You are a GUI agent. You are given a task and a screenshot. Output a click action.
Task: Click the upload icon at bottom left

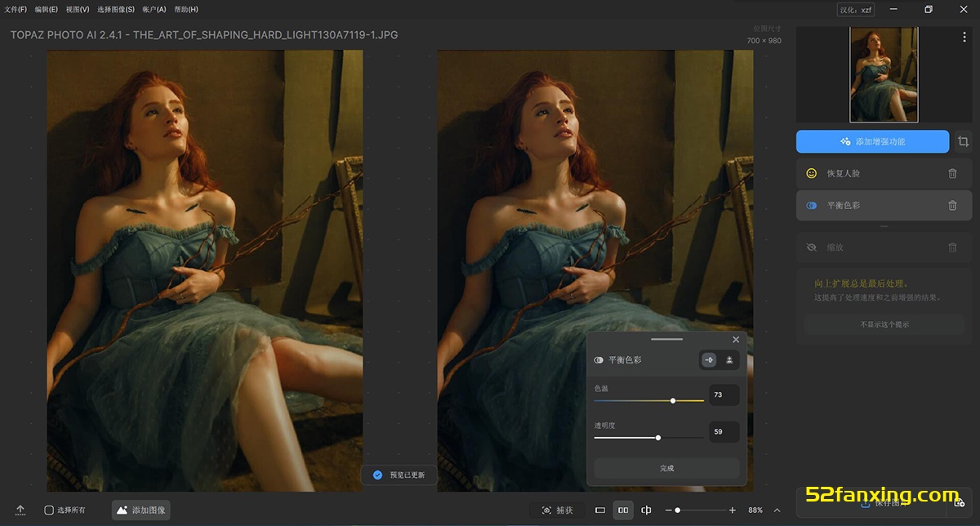point(20,510)
